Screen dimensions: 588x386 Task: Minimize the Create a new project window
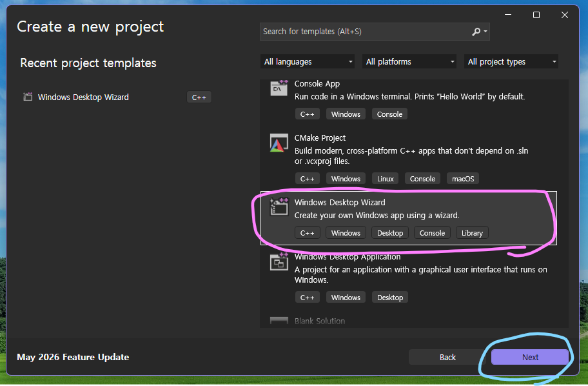[508, 15]
